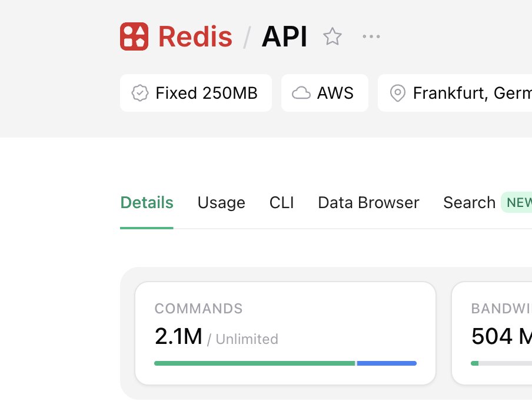Select the Details tab
This screenshot has height=408, width=532.
(x=147, y=203)
